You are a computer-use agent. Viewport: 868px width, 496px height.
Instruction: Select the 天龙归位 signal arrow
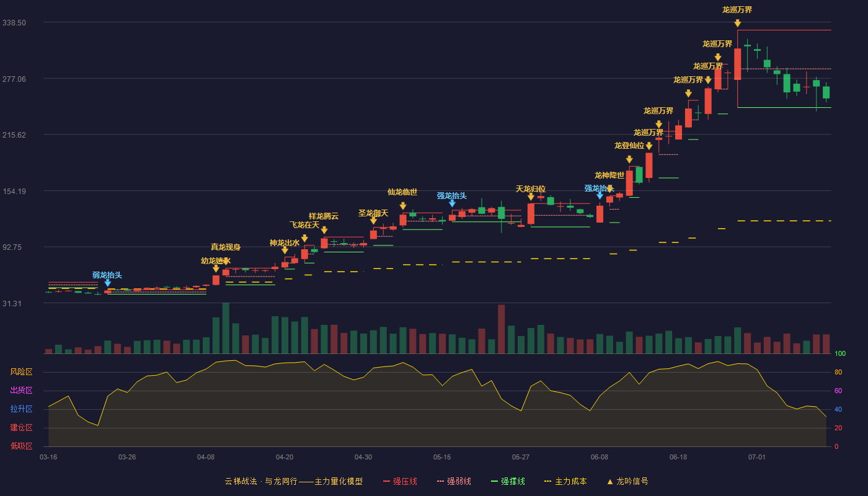531,197
